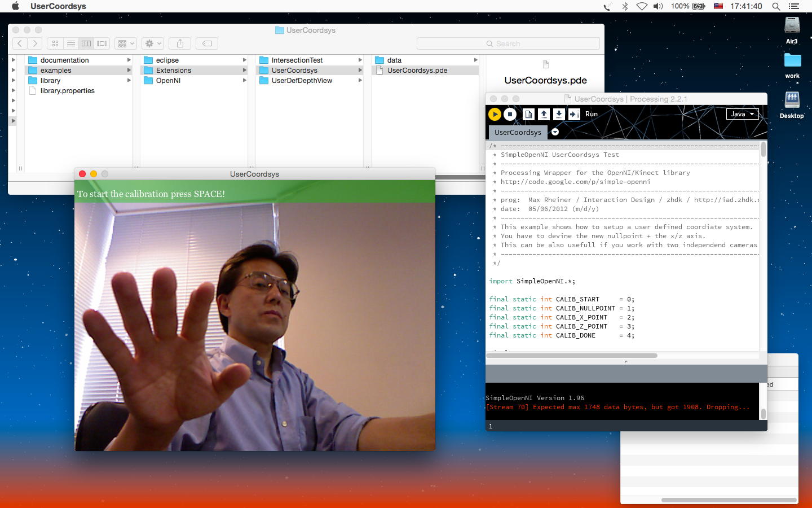Click the Open sketch icon in Processing

pyautogui.click(x=544, y=114)
